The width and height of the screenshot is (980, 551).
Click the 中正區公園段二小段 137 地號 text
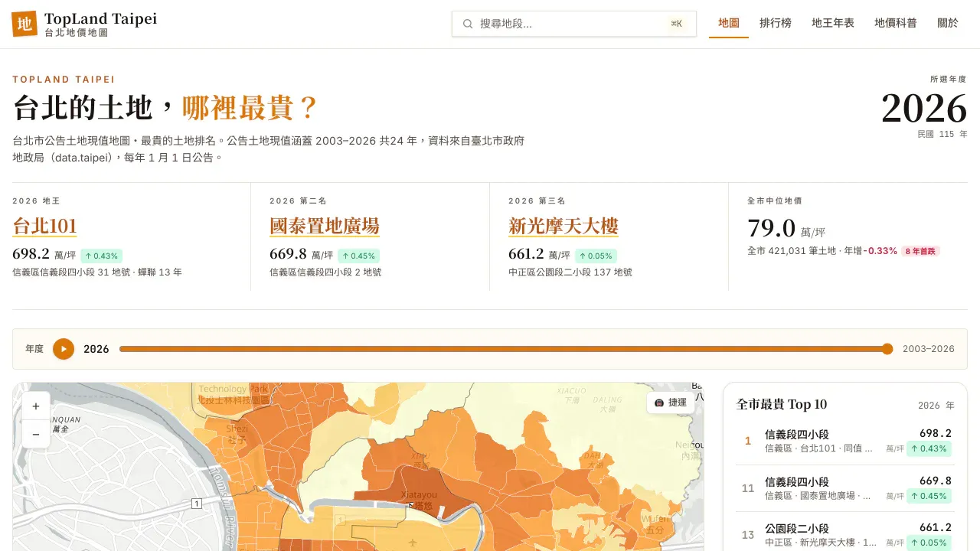pyautogui.click(x=570, y=272)
